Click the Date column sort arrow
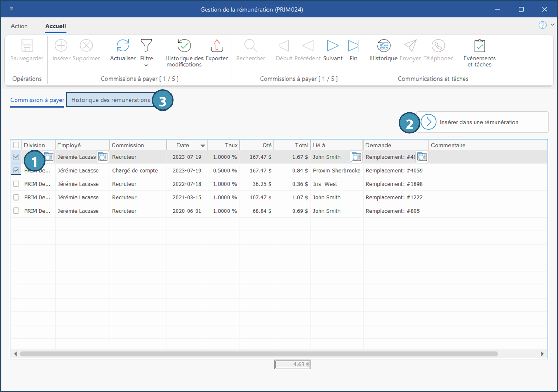Viewport: 558px width, 392px height. click(x=202, y=146)
